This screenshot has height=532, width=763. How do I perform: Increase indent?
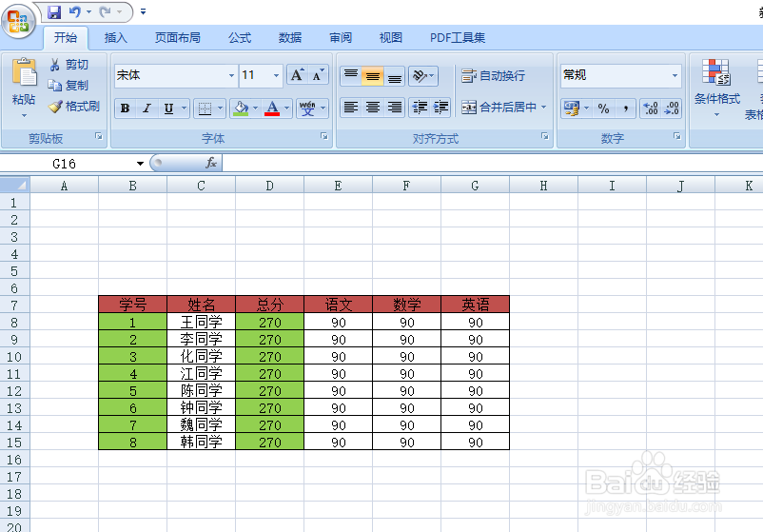(x=440, y=108)
